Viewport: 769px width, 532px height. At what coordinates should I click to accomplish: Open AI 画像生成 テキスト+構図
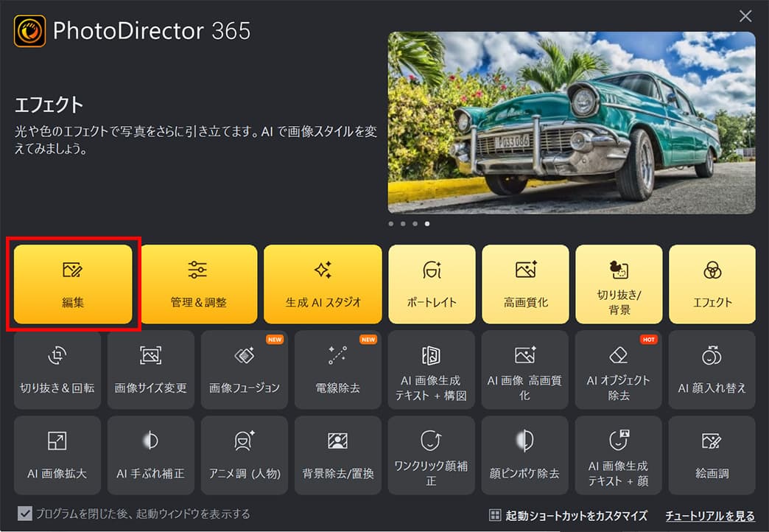[432, 369]
